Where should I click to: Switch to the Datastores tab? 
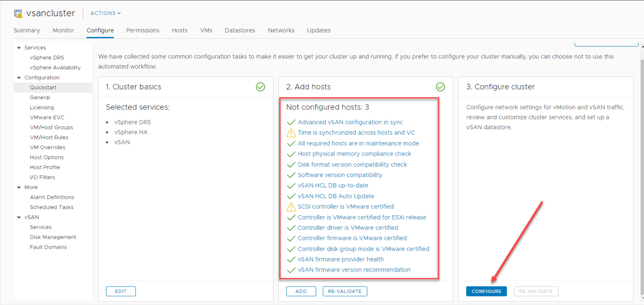[240, 30]
